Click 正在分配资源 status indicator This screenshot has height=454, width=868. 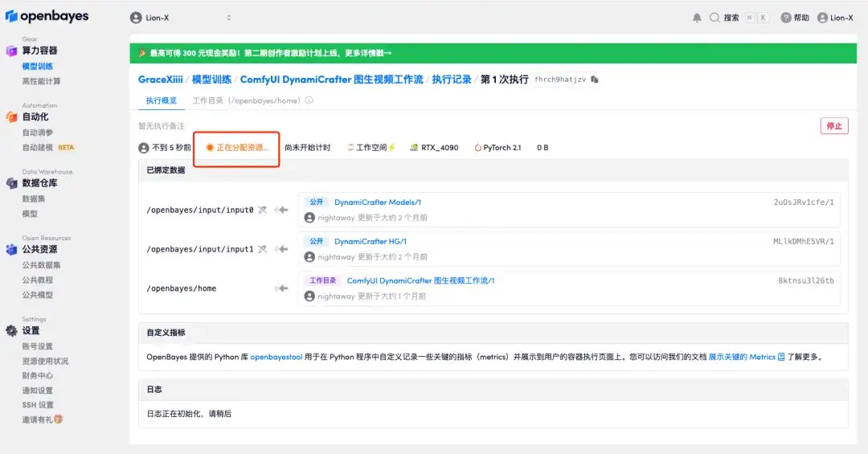(237, 148)
